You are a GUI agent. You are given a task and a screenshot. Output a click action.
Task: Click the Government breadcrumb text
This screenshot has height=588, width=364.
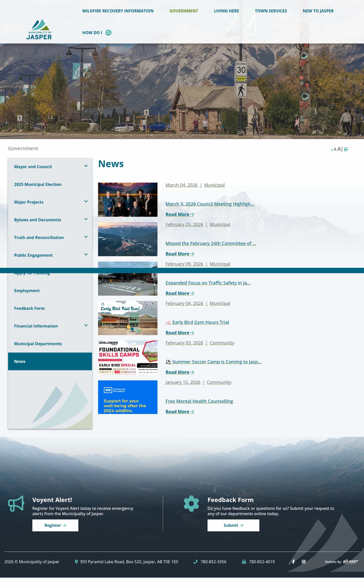click(23, 148)
